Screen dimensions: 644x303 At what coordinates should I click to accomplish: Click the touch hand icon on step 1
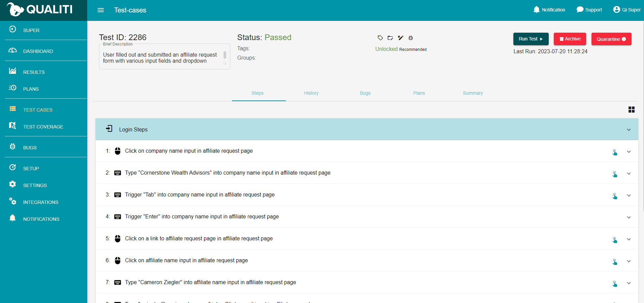click(615, 152)
